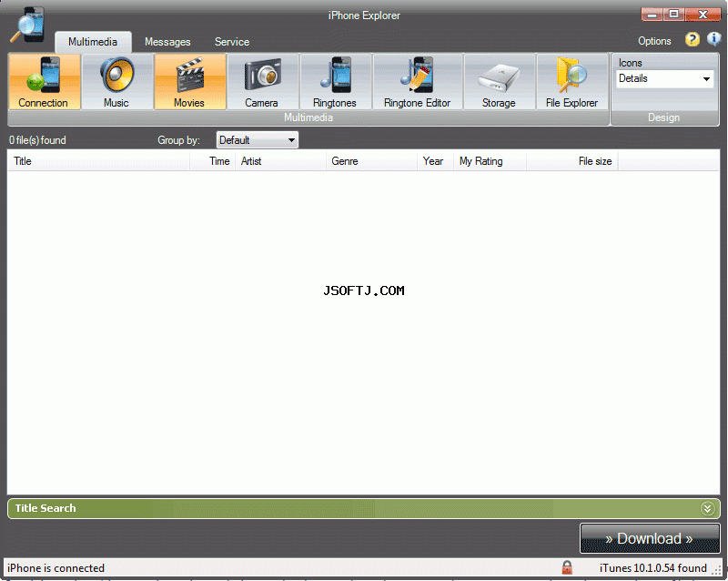
Task: Sort by the Artist column header
Action: (x=280, y=161)
